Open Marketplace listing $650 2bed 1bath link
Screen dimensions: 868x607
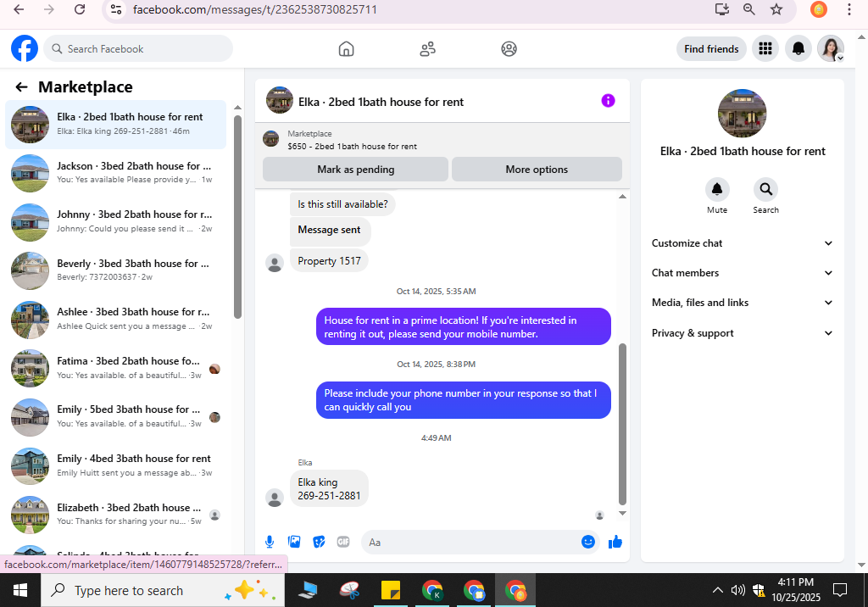[x=352, y=146]
